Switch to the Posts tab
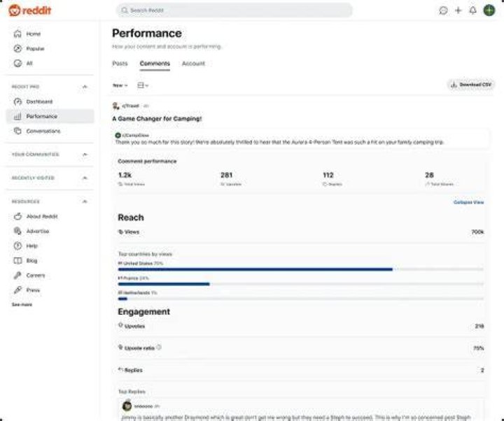The width and height of the screenshot is (504, 421). coord(120,64)
